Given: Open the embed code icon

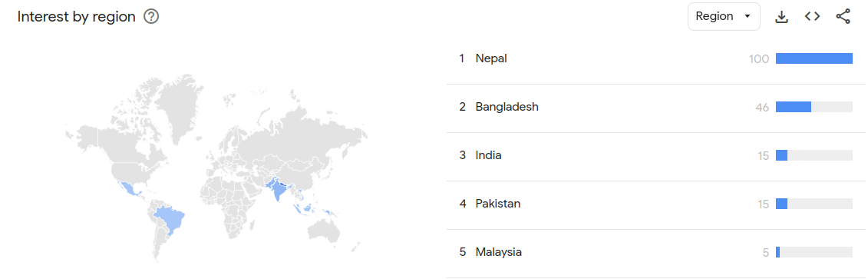Looking at the screenshot, I should coord(811,17).
